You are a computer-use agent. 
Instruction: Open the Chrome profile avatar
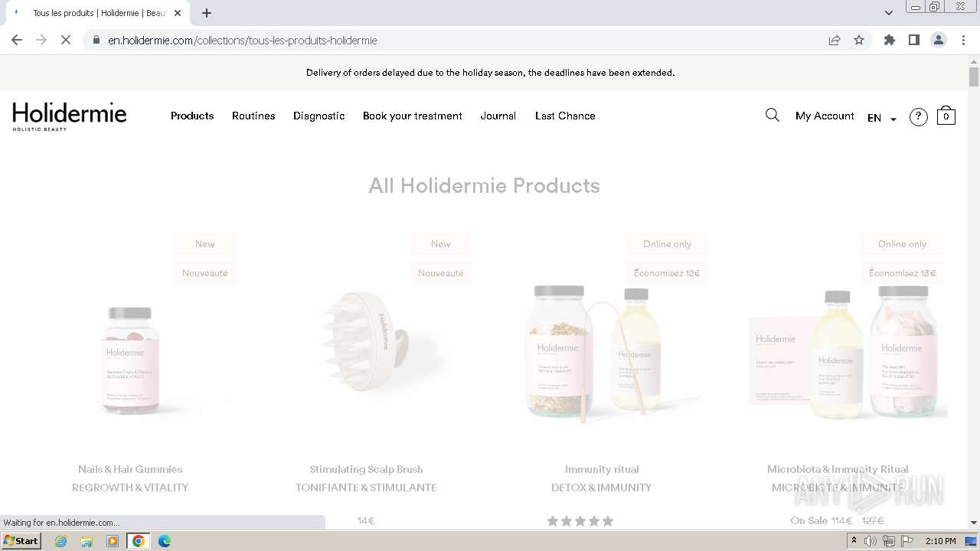point(939,40)
